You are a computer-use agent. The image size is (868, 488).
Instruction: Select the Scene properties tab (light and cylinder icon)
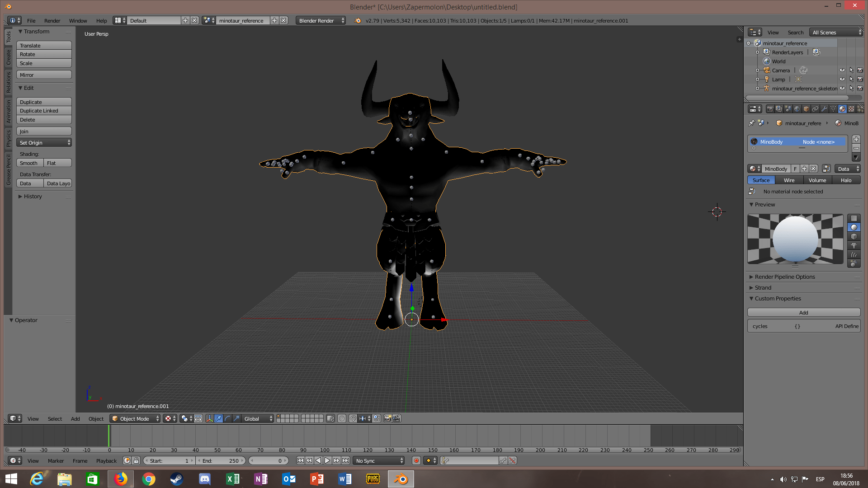pos(788,109)
